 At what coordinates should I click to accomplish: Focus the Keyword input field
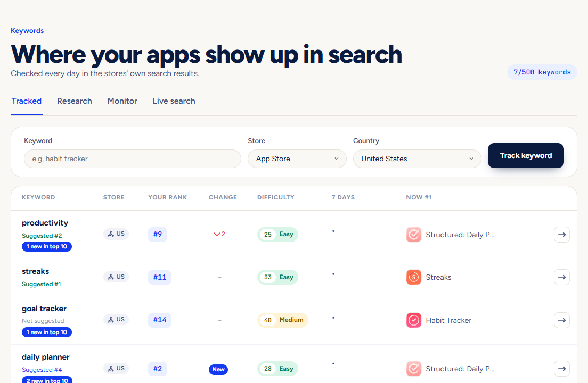133,159
